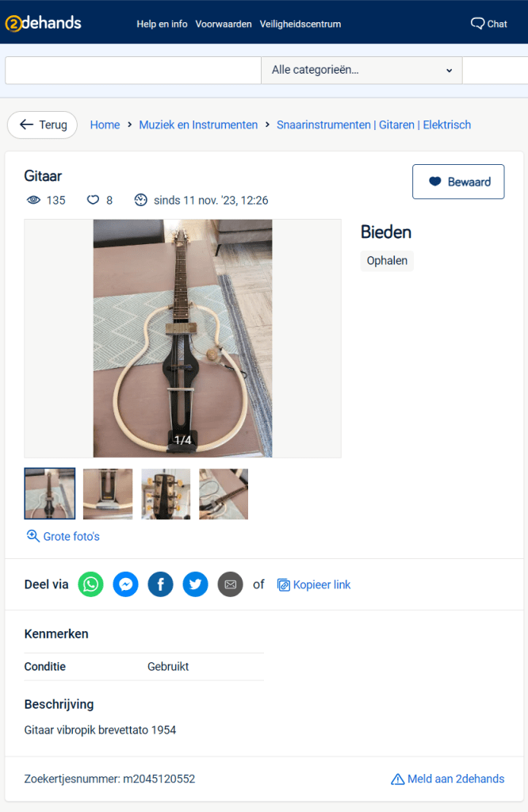Copy link via Kopieer link
The width and height of the screenshot is (528, 812).
click(x=314, y=584)
